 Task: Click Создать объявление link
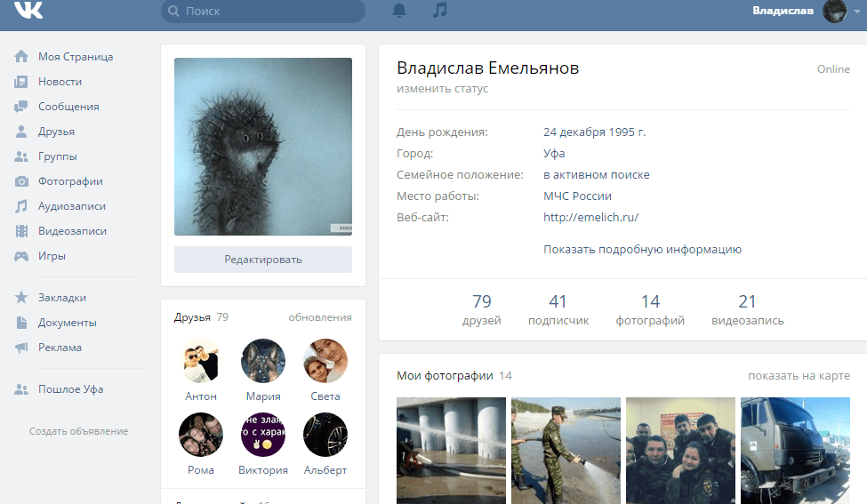click(78, 431)
